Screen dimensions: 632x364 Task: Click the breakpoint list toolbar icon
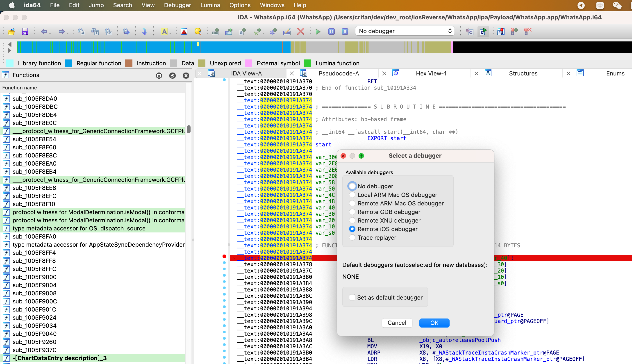[x=501, y=32]
